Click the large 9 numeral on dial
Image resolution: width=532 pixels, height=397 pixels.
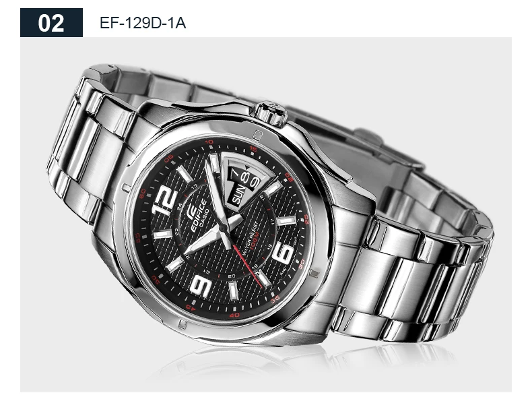201,286
